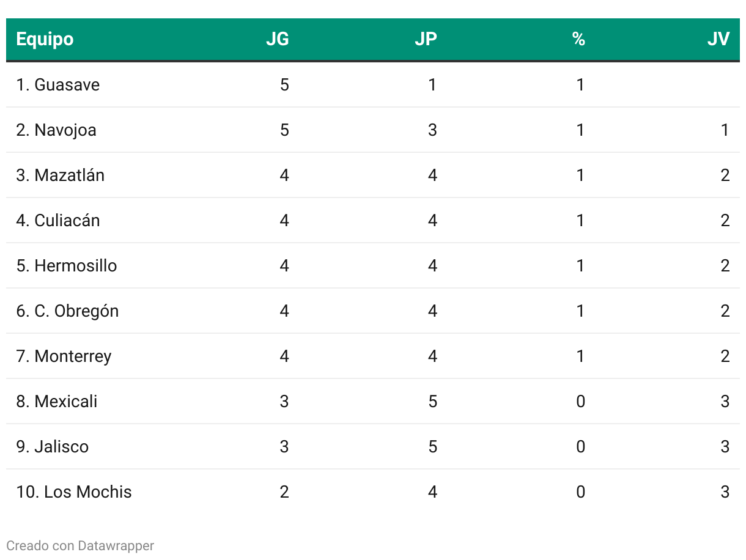
Task: Click the JG column header
Action: click(x=277, y=39)
